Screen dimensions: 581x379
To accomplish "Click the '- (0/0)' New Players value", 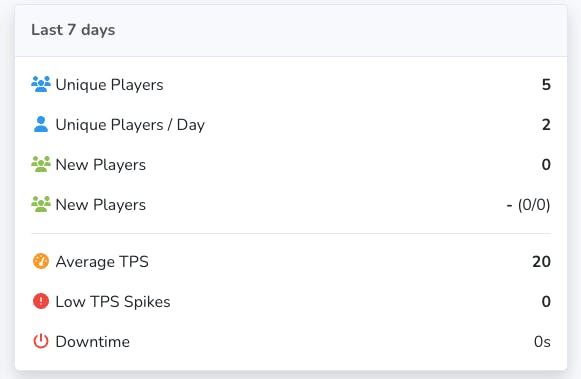I will coord(528,205).
